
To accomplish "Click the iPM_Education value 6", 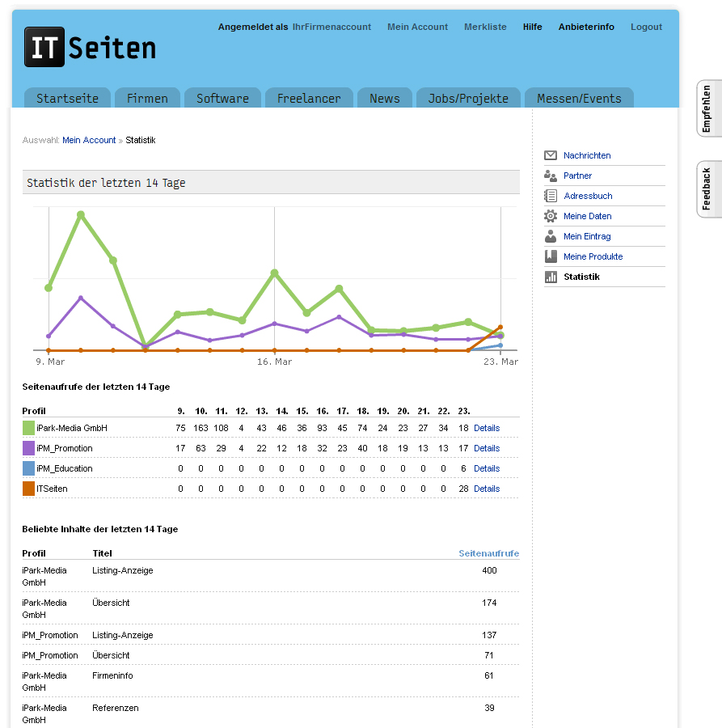I will [463, 468].
